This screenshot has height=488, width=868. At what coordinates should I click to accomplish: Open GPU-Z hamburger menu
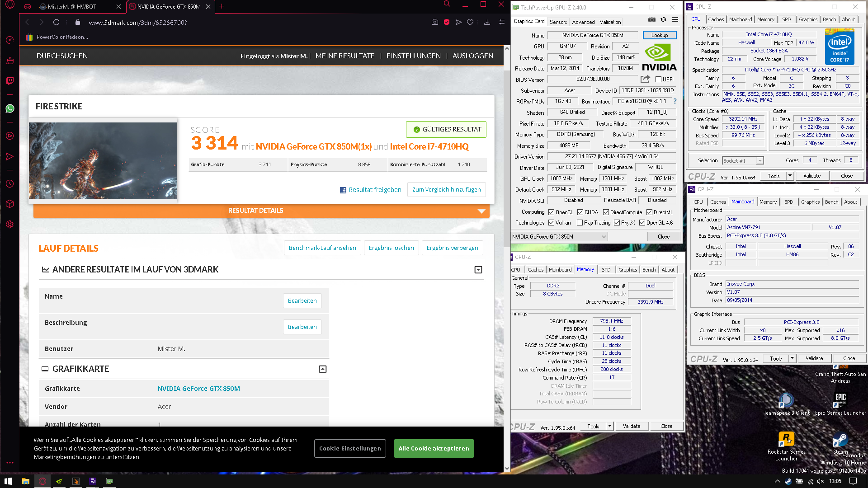click(x=675, y=19)
